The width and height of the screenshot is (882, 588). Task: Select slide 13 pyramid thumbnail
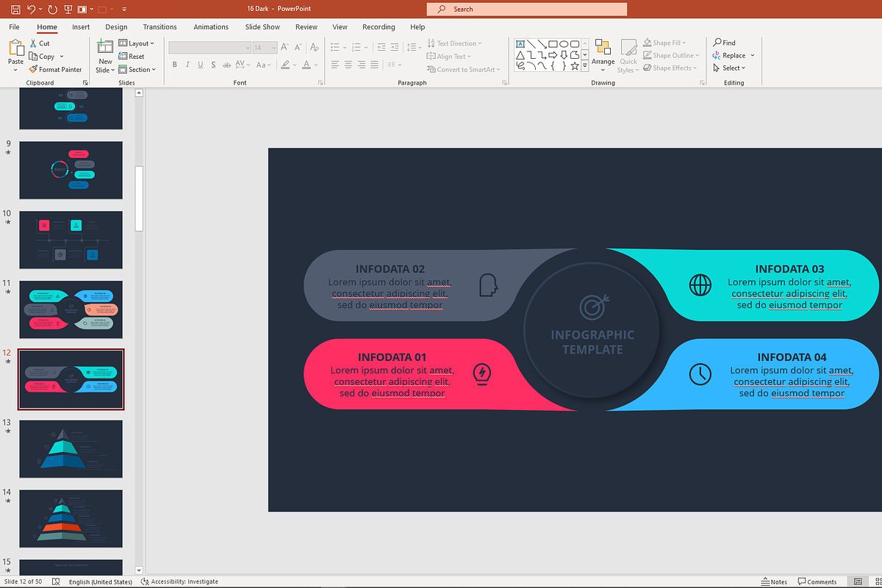(x=71, y=448)
